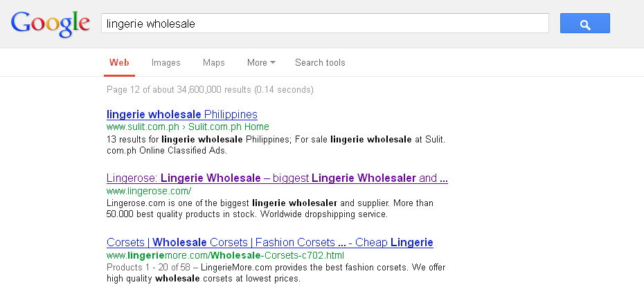This screenshot has height=287, width=644.
Task: Click the blue magnifier search button
Action: [585, 24]
